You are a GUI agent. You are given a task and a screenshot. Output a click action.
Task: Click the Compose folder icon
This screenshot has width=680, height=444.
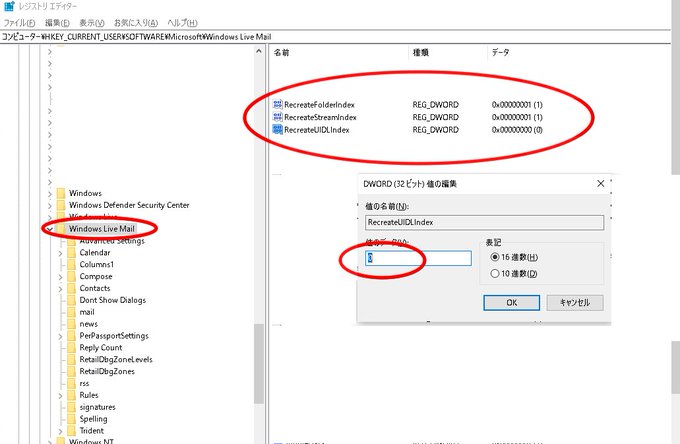coord(72,276)
